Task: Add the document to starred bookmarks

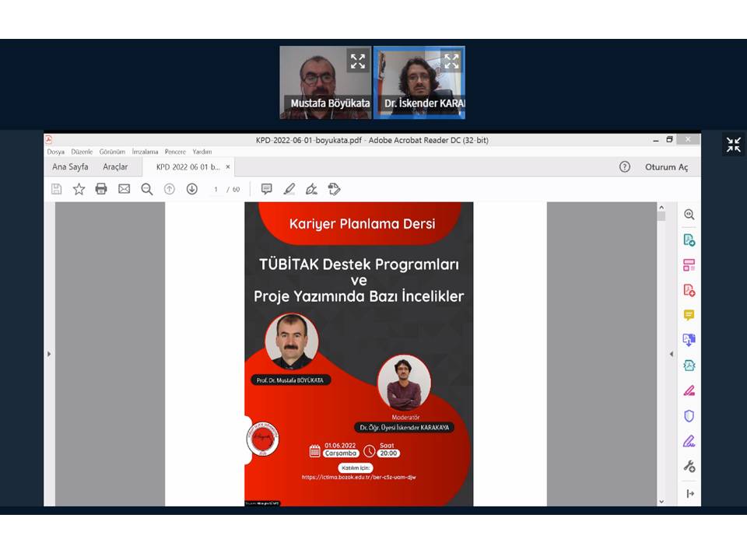Action: [79, 189]
